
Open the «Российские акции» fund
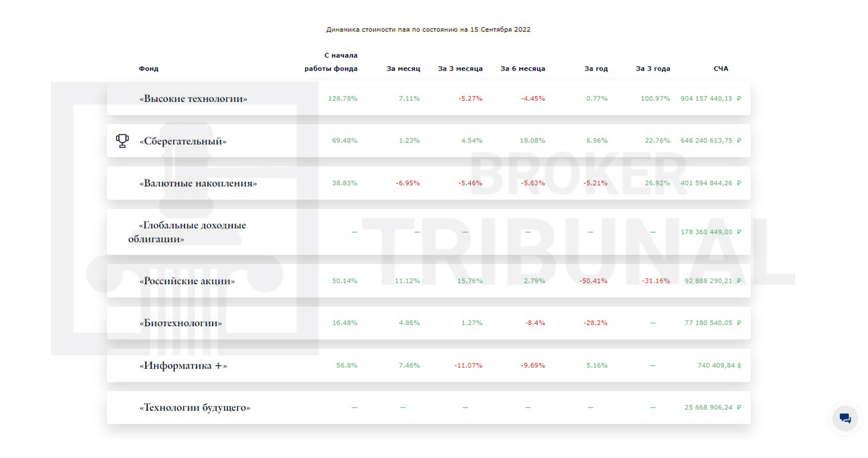coord(187,281)
